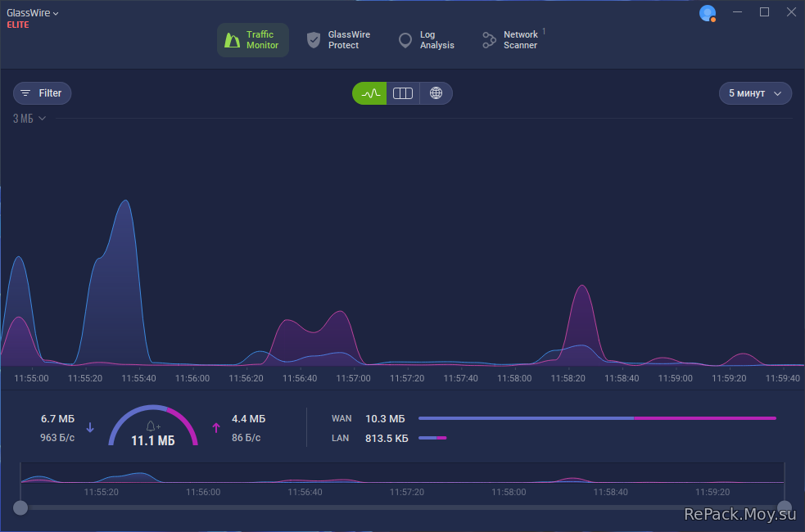Click the Log Analysis magnifier icon

pyautogui.click(x=405, y=41)
